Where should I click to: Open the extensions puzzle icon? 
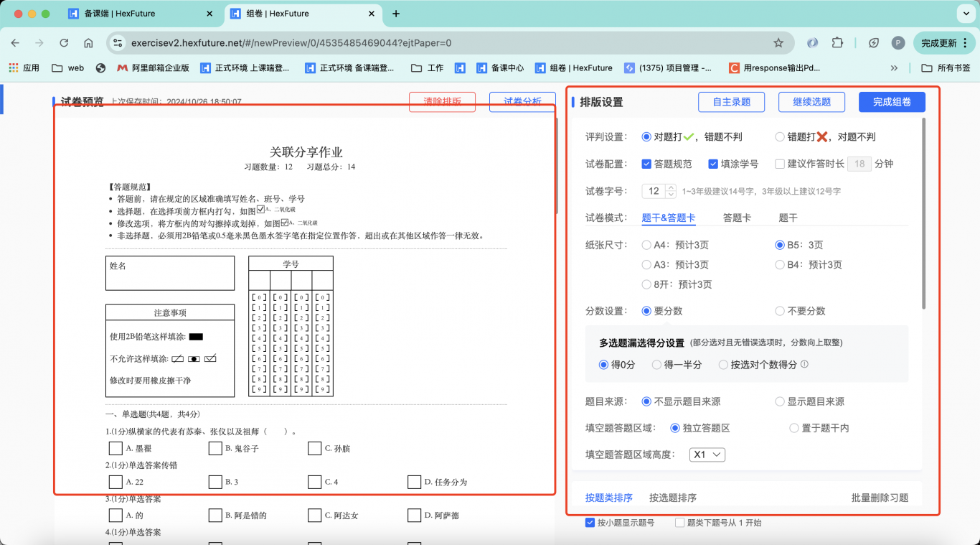tap(837, 43)
